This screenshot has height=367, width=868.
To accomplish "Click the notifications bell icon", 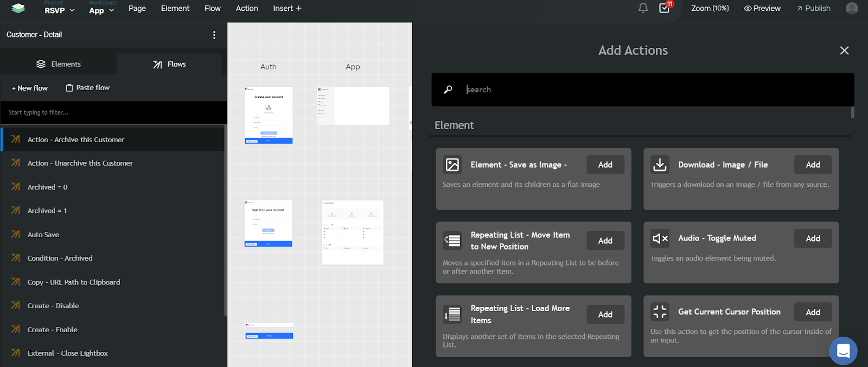I will [643, 8].
